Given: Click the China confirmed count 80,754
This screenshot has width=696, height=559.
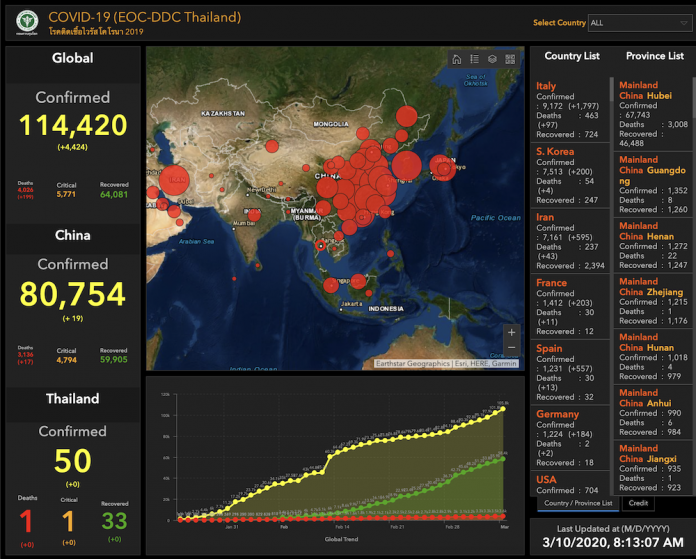Looking at the screenshot, I should tap(73, 293).
